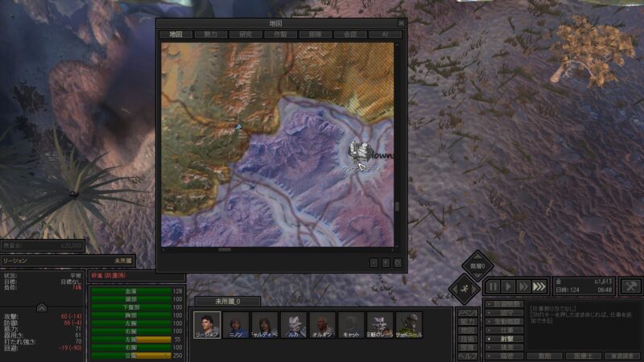
Task: Select the ルカ character portrait
Action: coord(294,325)
